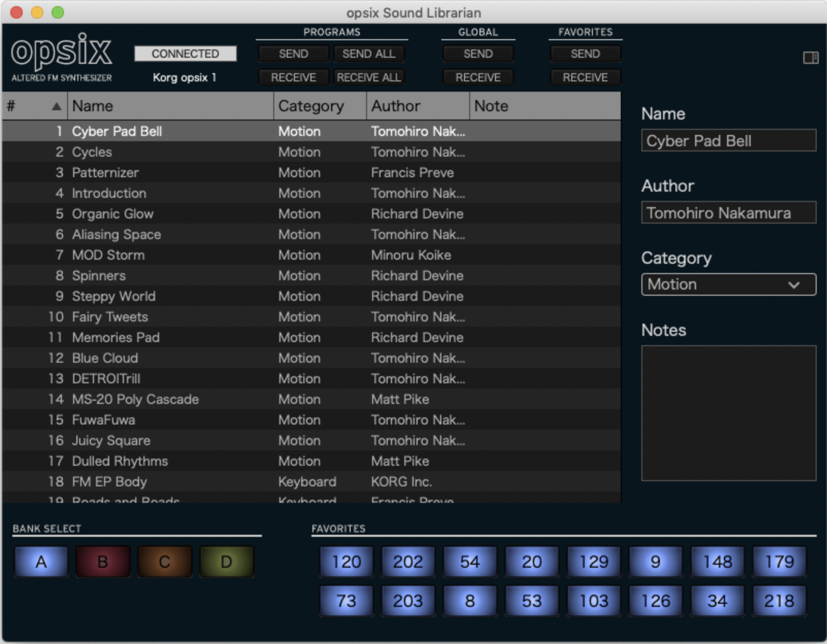Receive Favorites from the synth

(585, 77)
